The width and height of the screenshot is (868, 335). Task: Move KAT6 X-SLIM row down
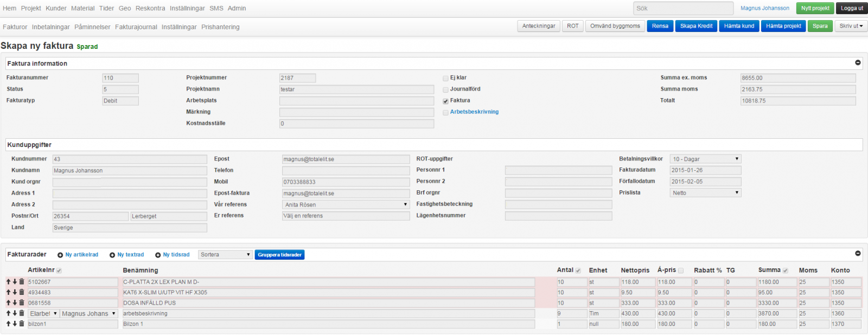pyautogui.click(x=15, y=292)
